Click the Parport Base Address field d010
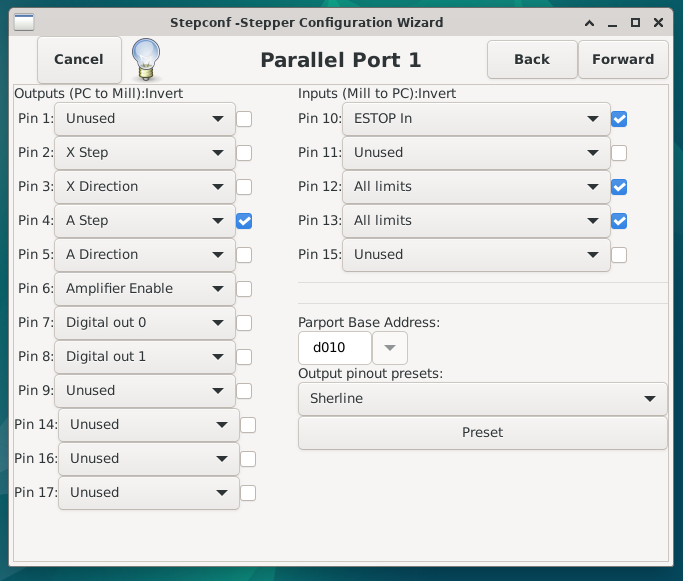The height and width of the screenshot is (581, 683). [x=335, y=348]
